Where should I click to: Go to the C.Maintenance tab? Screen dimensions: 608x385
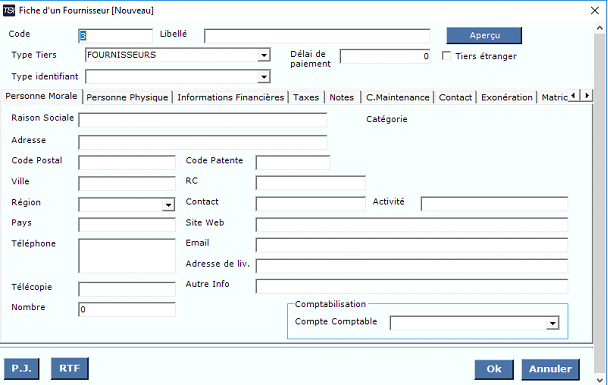point(398,97)
